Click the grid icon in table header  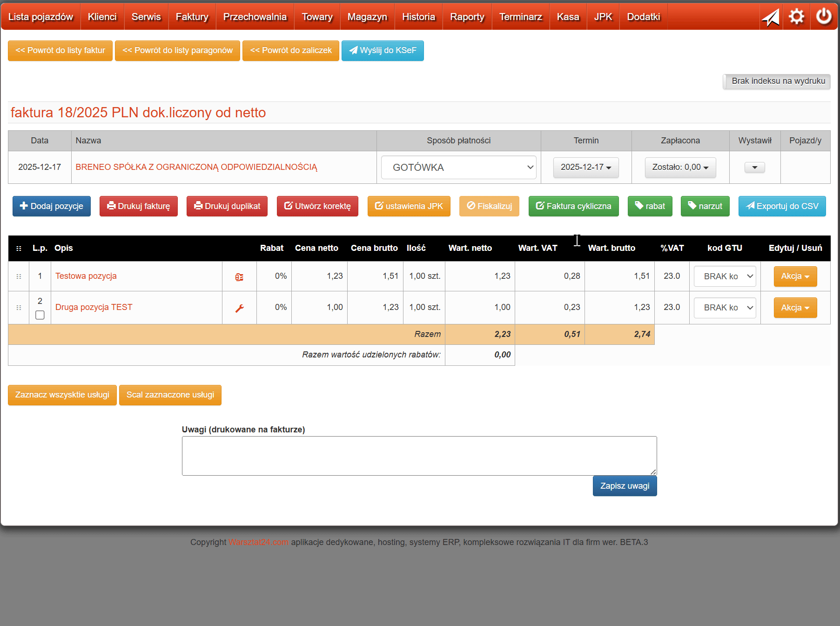click(19, 249)
